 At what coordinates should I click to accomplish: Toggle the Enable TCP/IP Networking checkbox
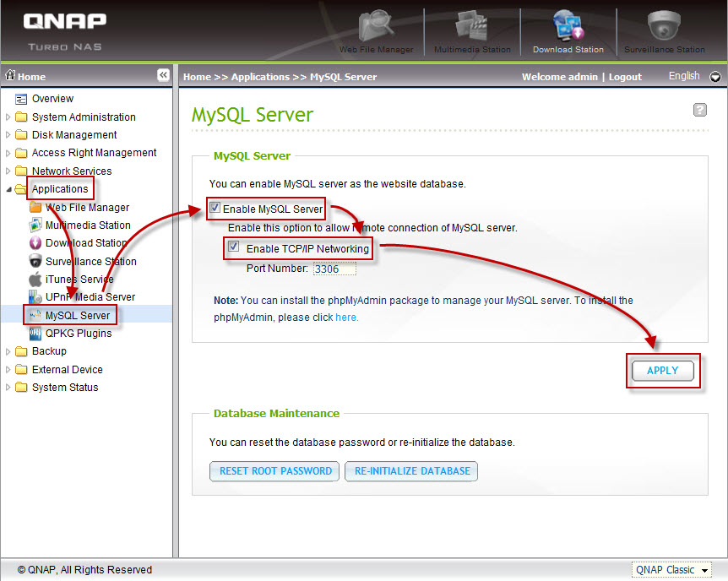(x=233, y=247)
